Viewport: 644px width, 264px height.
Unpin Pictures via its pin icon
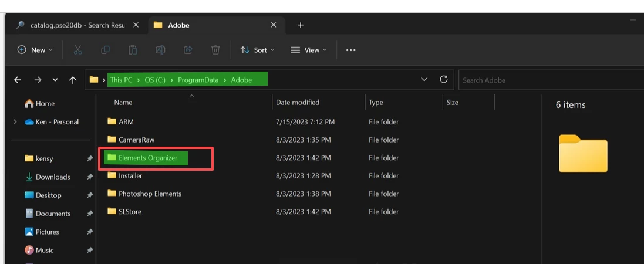pos(90,232)
